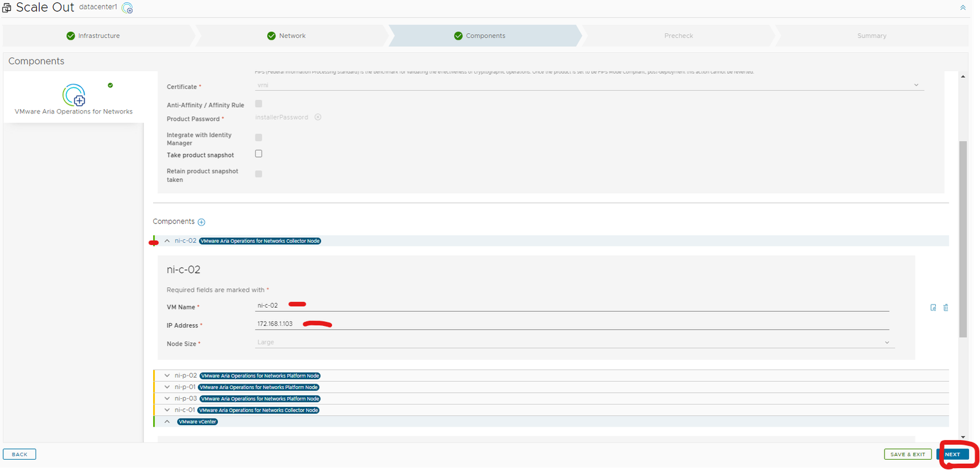This screenshot has height=470, width=980.
Task: Expand the ni-p-03 component row
Action: [167, 398]
